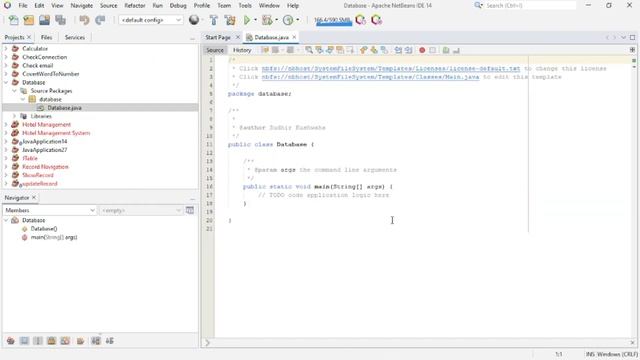Expand the CheckConnection project node
The width and height of the screenshot is (640, 360).
(x=6, y=57)
